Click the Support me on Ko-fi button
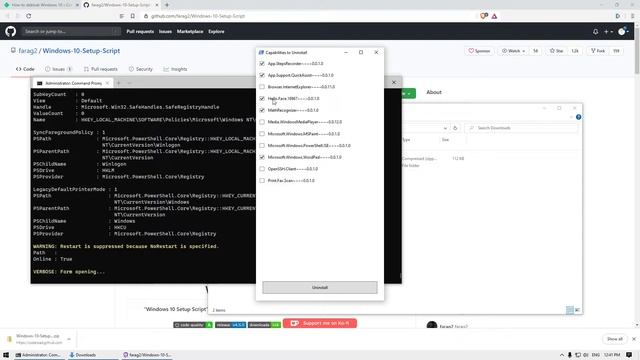The image size is (640, 360). [x=320, y=323]
